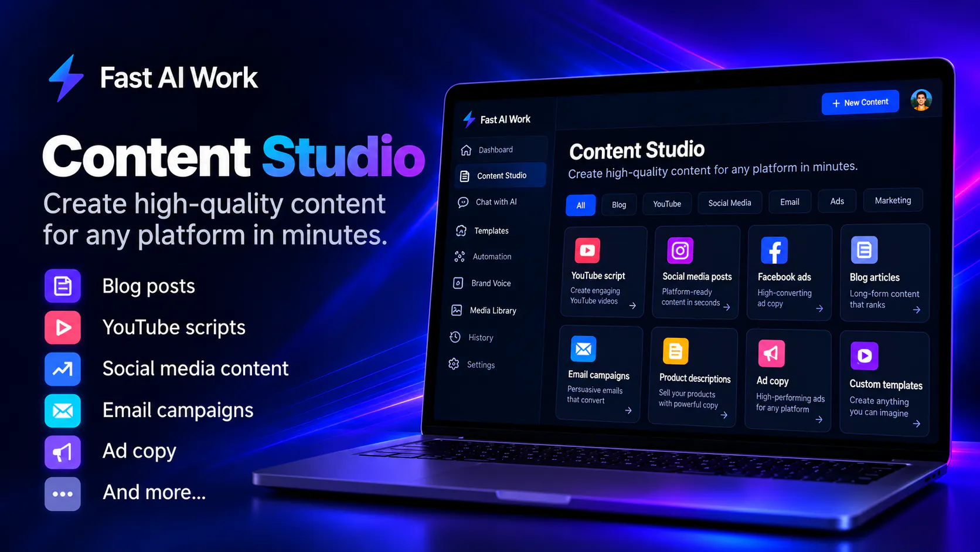Viewport: 980px width, 552px height.
Task: Click the And more ellipsis icon
Action: (63, 494)
